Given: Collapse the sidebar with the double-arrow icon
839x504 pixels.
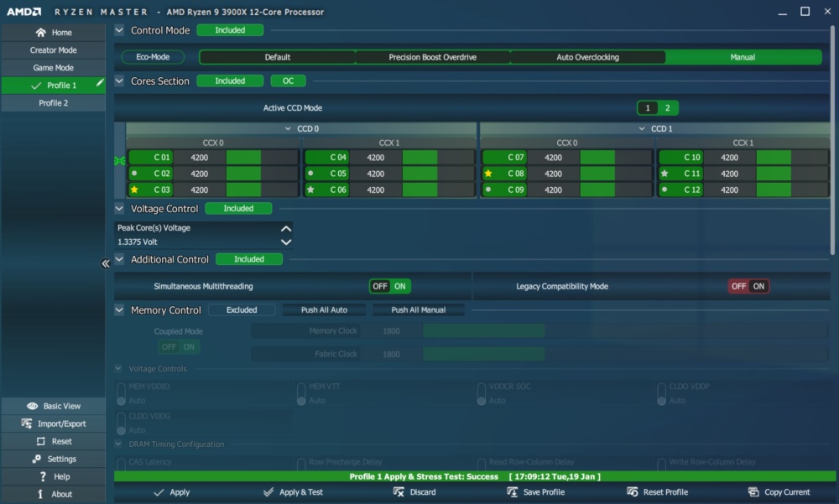Looking at the screenshot, I should (106, 263).
